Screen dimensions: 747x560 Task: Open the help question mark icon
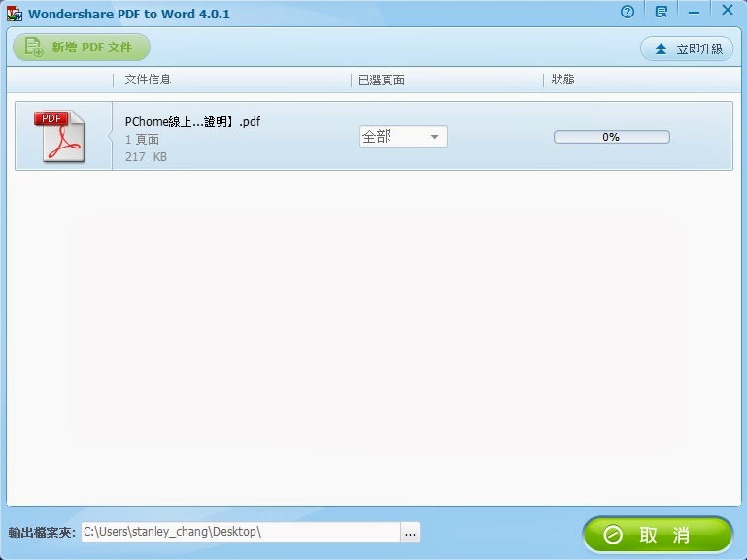pos(628,12)
